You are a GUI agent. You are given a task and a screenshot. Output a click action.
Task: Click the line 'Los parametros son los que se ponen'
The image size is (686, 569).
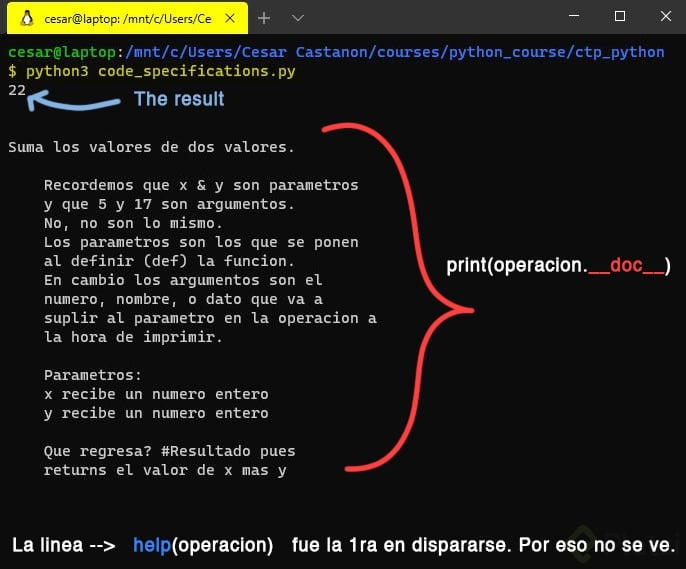tap(201, 242)
